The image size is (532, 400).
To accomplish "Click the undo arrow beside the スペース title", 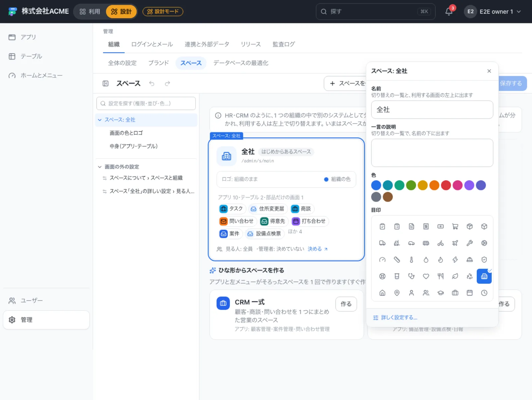I will [x=152, y=83].
